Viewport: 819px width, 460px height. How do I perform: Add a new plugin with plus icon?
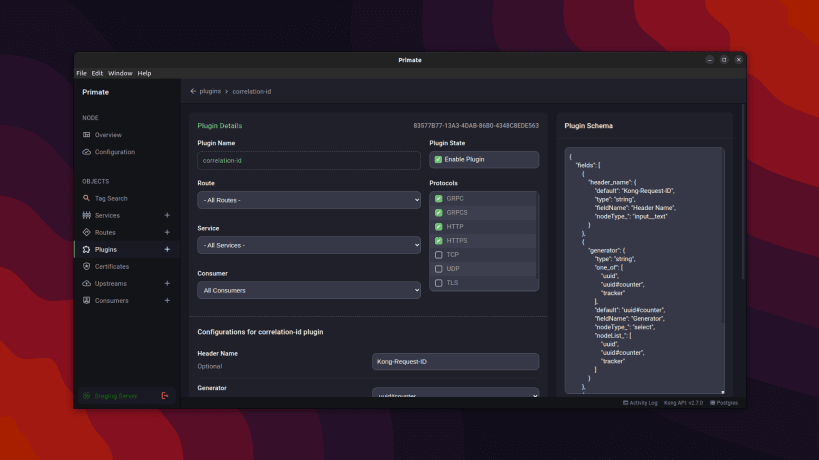point(167,250)
